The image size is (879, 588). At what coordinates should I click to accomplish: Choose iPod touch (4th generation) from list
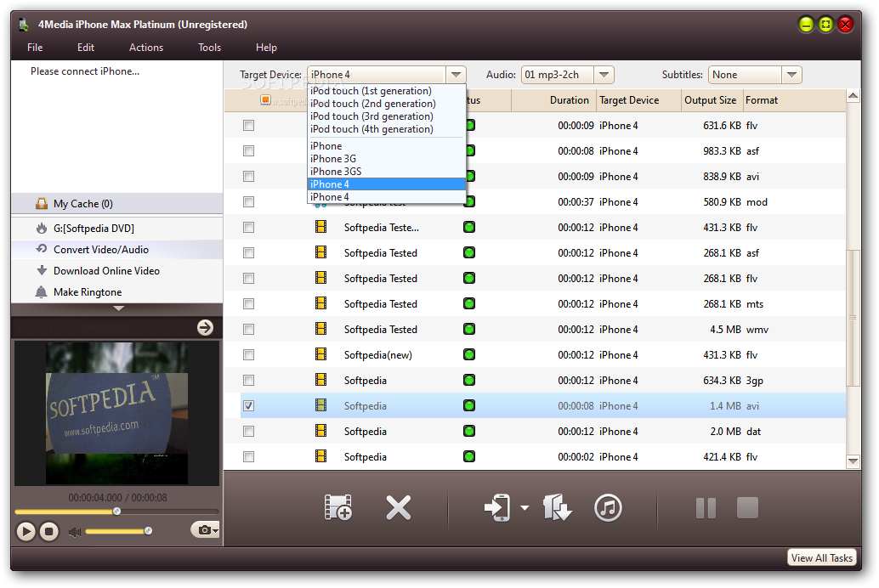click(x=387, y=129)
